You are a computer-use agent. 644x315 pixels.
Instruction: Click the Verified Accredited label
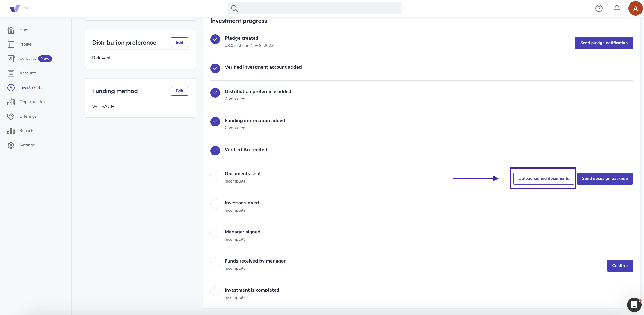246,149
